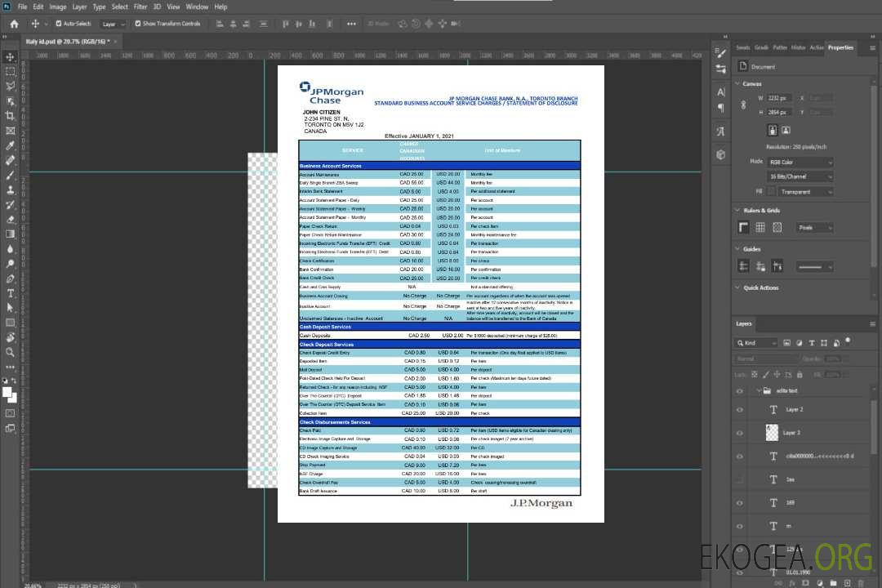
Task: Open the File menu
Action: pos(23,7)
